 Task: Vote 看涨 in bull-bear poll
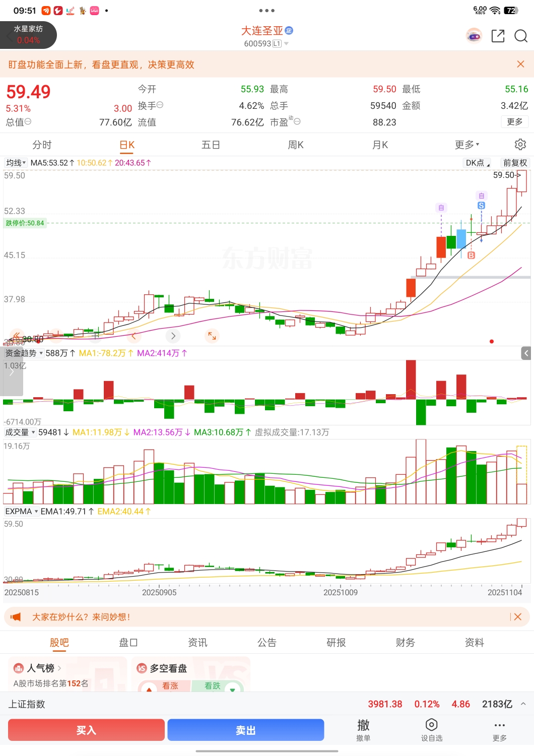[x=166, y=686]
